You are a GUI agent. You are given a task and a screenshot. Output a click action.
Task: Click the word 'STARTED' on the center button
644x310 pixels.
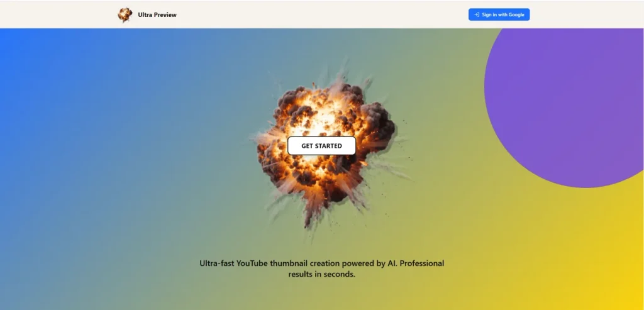tap(330, 146)
